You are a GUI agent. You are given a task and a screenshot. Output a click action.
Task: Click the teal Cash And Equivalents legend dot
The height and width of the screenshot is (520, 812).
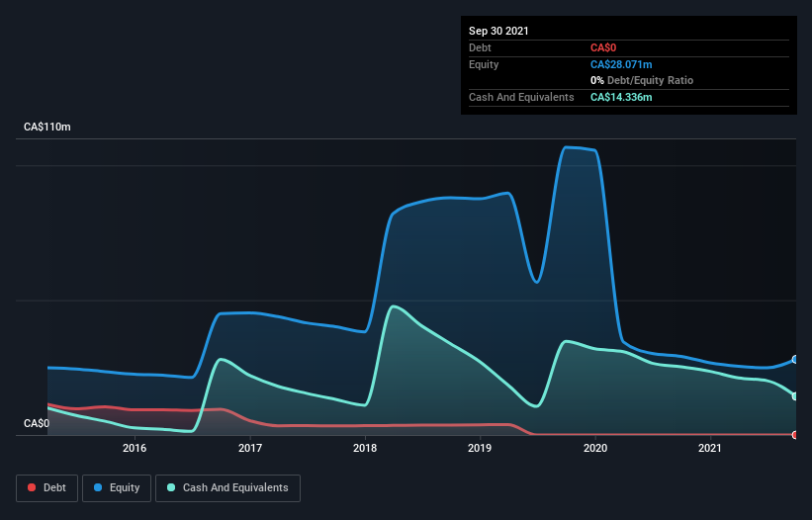(171, 487)
